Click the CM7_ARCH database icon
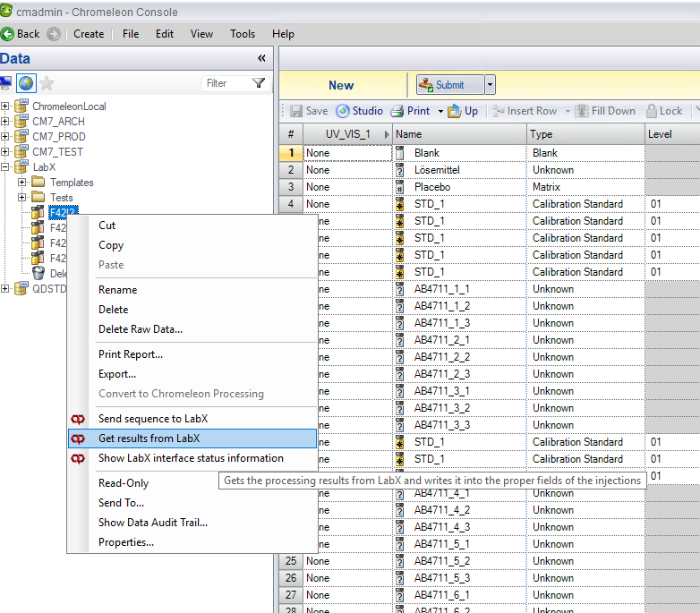The width and height of the screenshot is (700, 613). [x=21, y=121]
